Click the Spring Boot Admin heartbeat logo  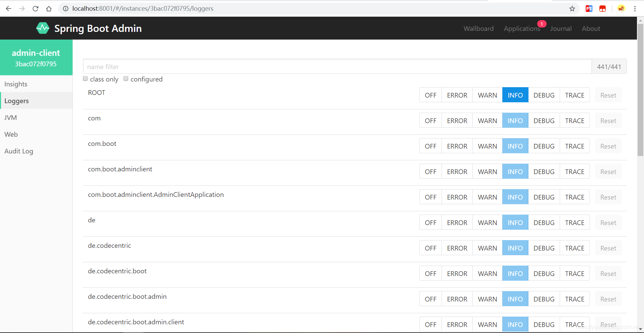click(x=43, y=28)
